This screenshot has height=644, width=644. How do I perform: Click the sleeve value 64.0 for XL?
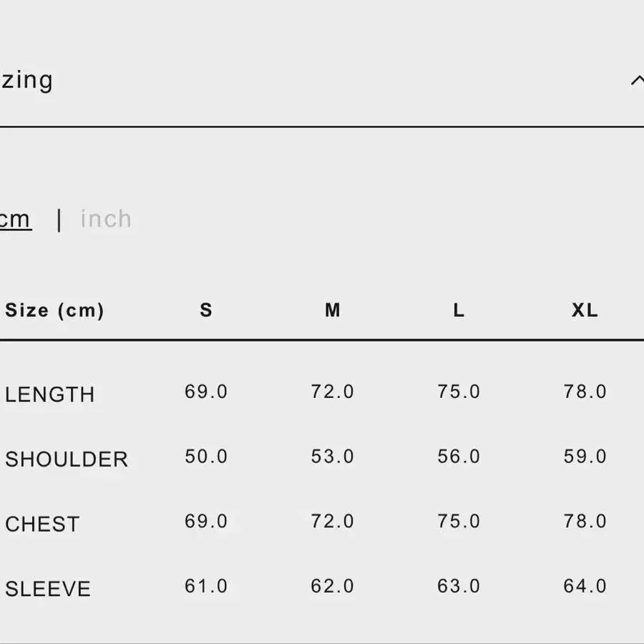click(x=585, y=586)
